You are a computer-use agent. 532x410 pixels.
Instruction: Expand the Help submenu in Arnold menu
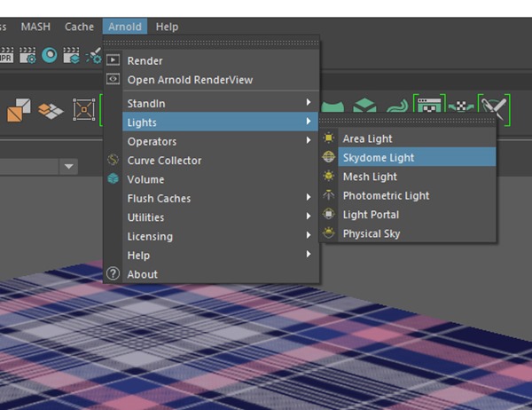coord(220,256)
